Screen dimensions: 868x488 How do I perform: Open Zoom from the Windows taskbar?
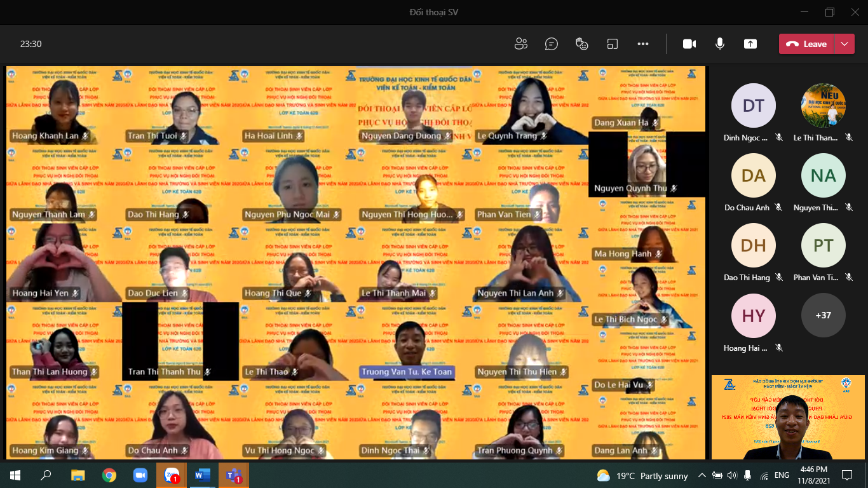coord(140,475)
